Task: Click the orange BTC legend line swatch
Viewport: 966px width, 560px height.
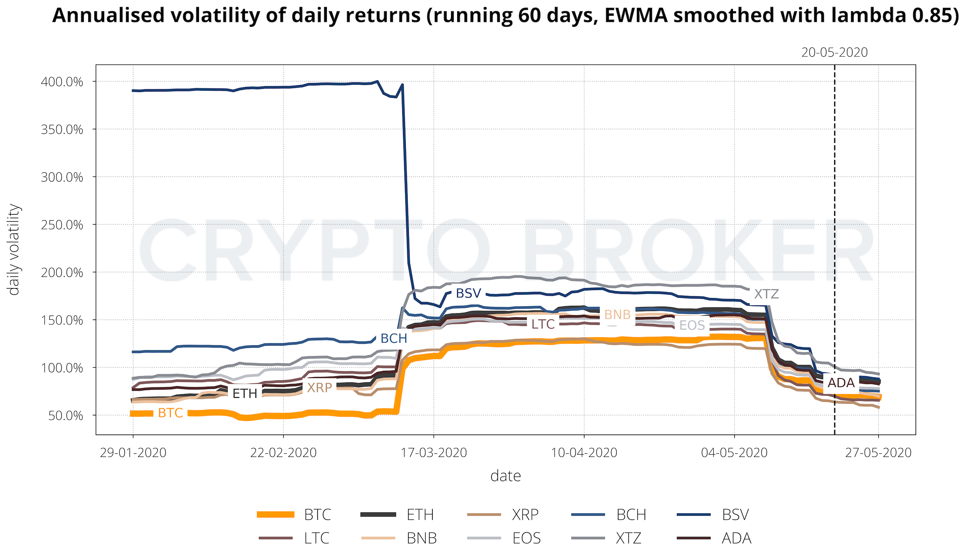Action: 276,514
